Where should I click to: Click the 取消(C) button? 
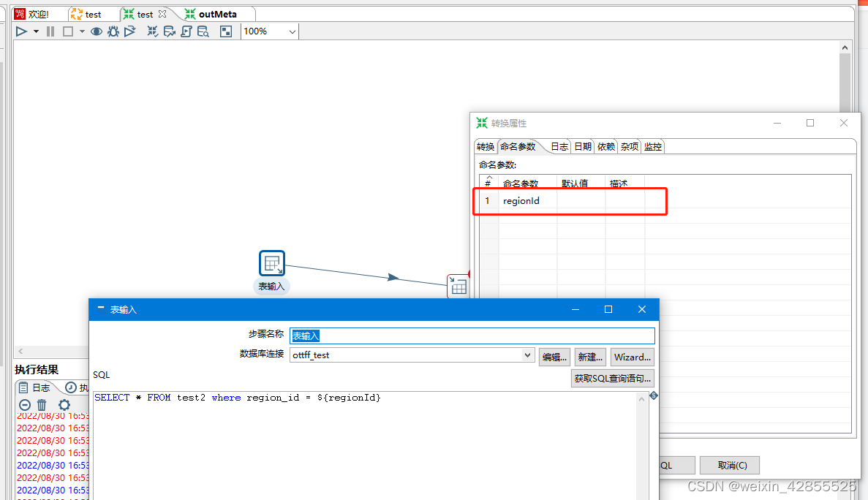pyautogui.click(x=729, y=465)
